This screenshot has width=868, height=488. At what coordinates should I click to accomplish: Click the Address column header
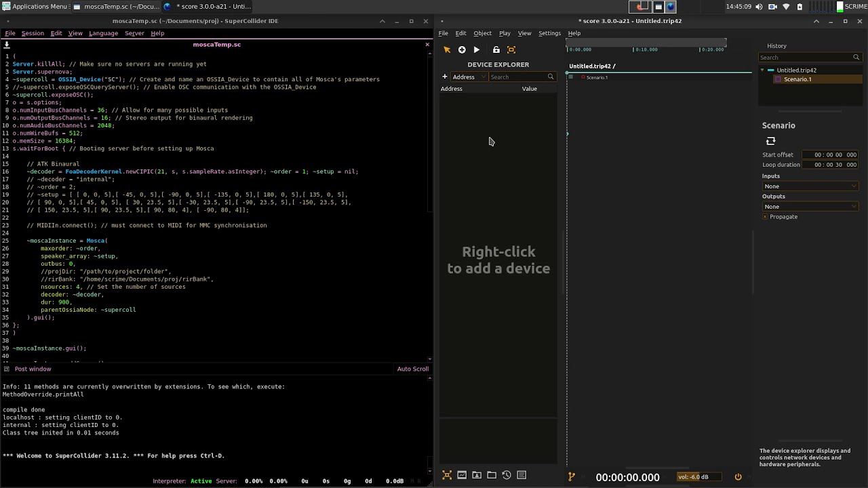point(452,89)
